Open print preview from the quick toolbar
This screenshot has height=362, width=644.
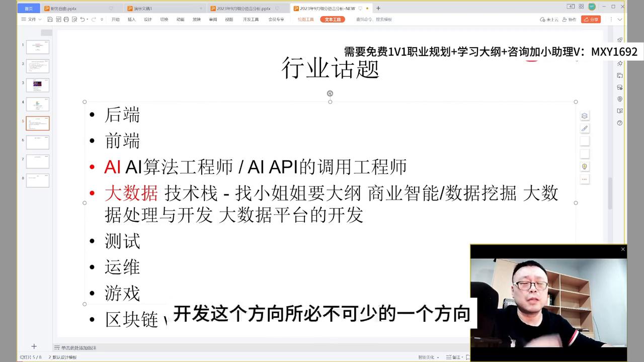pyautogui.click(x=74, y=19)
